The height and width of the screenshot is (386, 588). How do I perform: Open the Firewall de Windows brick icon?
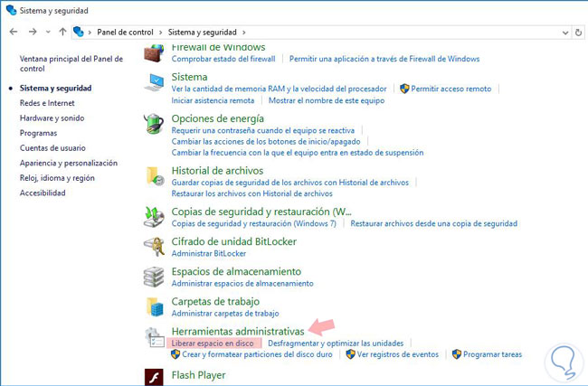[x=154, y=53]
